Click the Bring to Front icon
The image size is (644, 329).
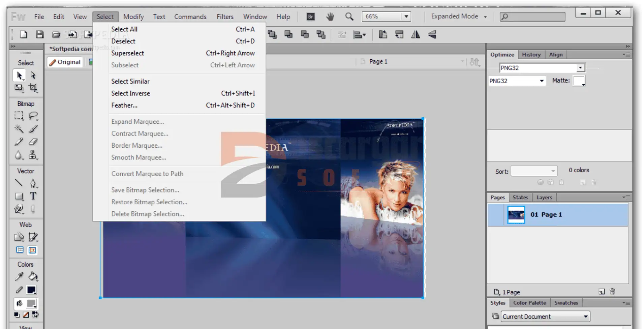click(x=272, y=34)
